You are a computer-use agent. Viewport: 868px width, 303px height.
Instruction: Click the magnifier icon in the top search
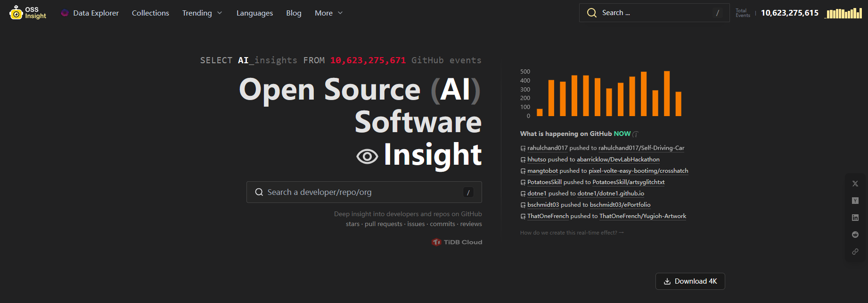[592, 13]
